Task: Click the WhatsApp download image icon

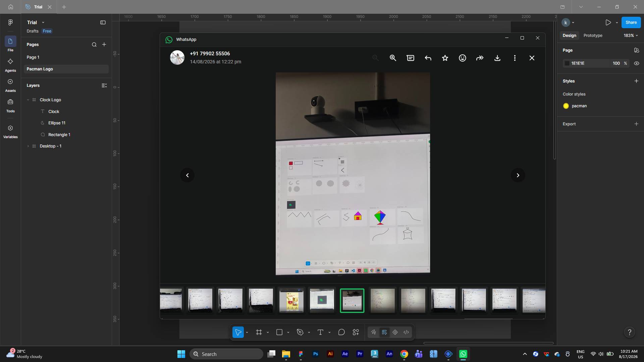Action: pos(497,58)
